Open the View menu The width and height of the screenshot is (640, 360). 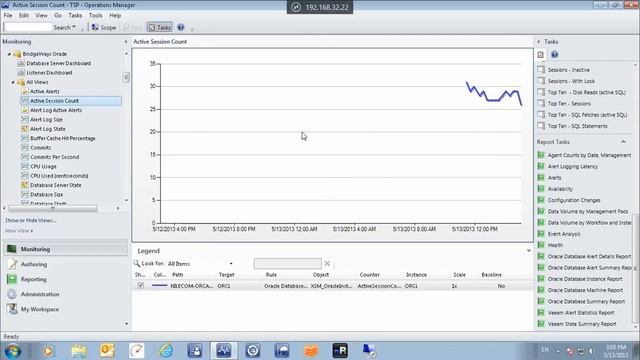click(x=41, y=15)
